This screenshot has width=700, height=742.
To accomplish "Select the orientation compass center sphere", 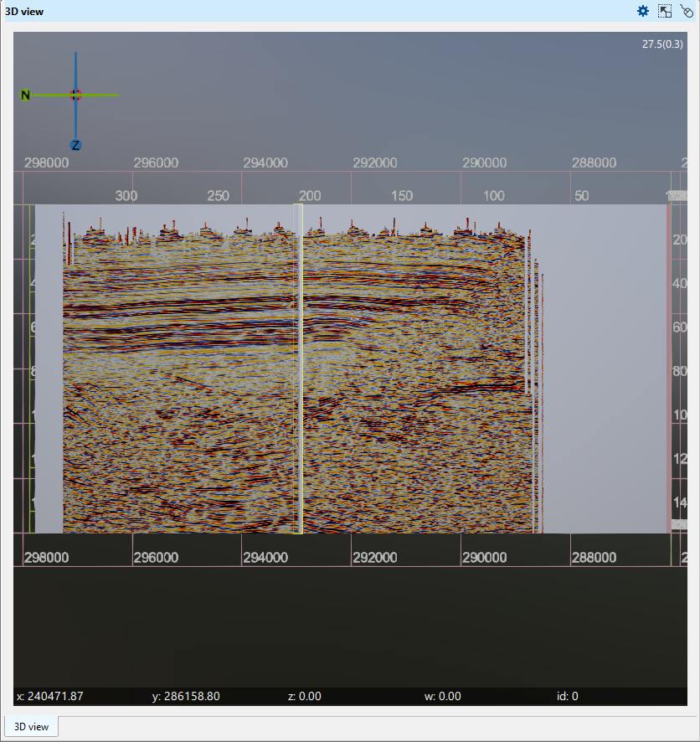I will 76,95.
